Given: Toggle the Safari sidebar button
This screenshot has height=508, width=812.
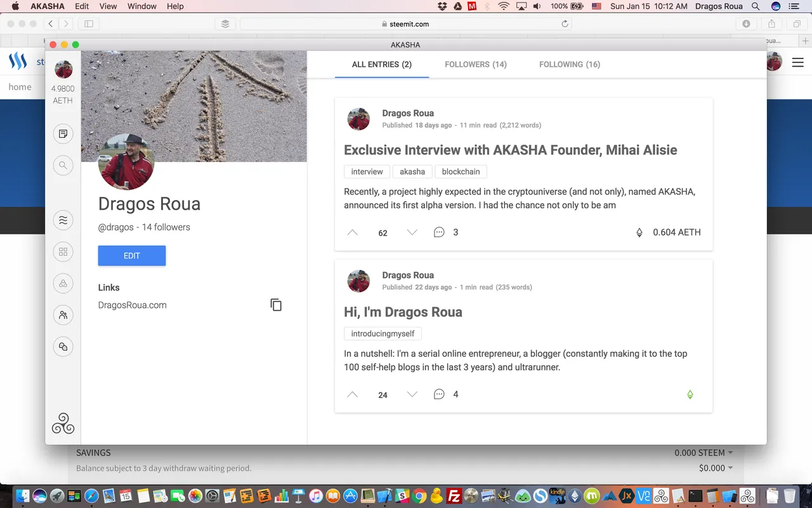Looking at the screenshot, I should coord(88,23).
